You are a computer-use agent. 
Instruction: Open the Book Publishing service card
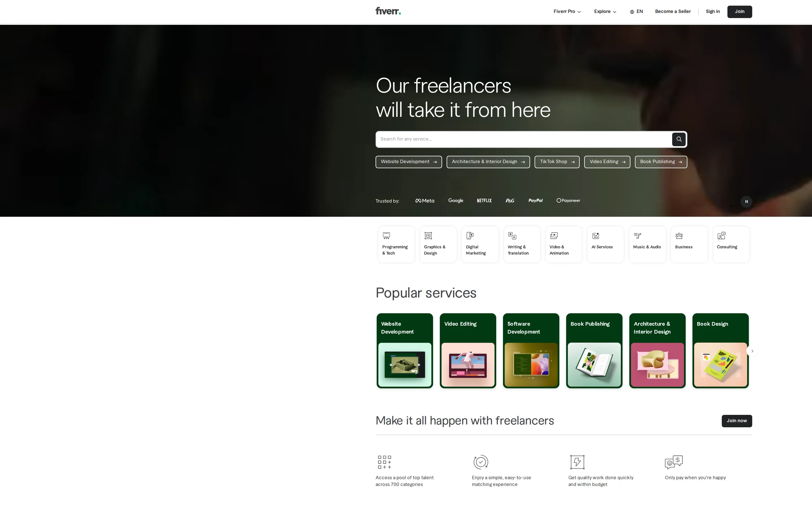(x=594, y=351)
